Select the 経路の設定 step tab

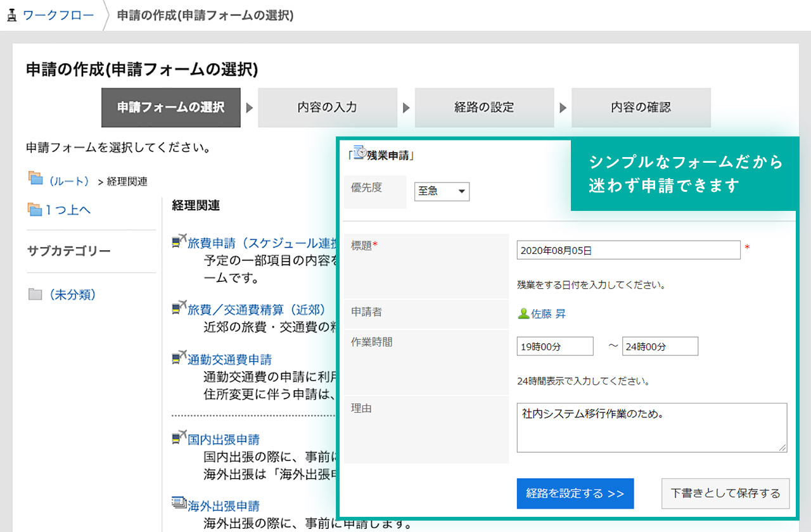pyautogui.click(x=484, y=108)
